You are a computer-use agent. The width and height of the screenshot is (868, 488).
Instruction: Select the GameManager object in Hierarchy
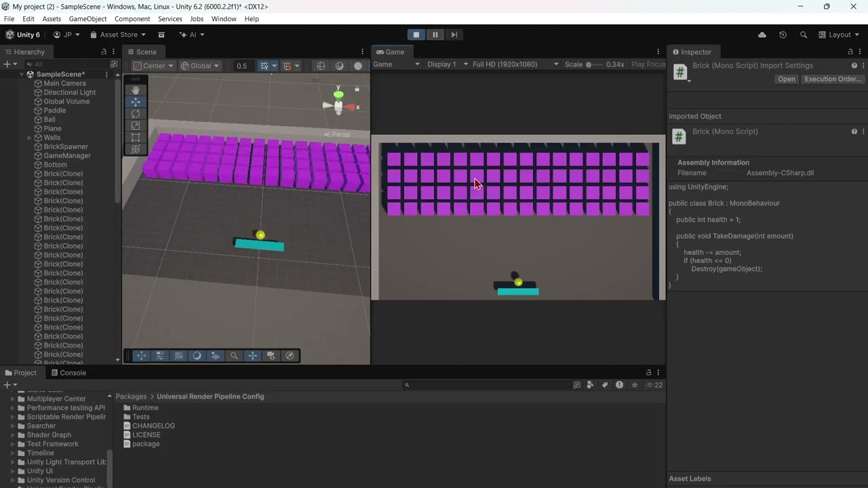(67, 156)
